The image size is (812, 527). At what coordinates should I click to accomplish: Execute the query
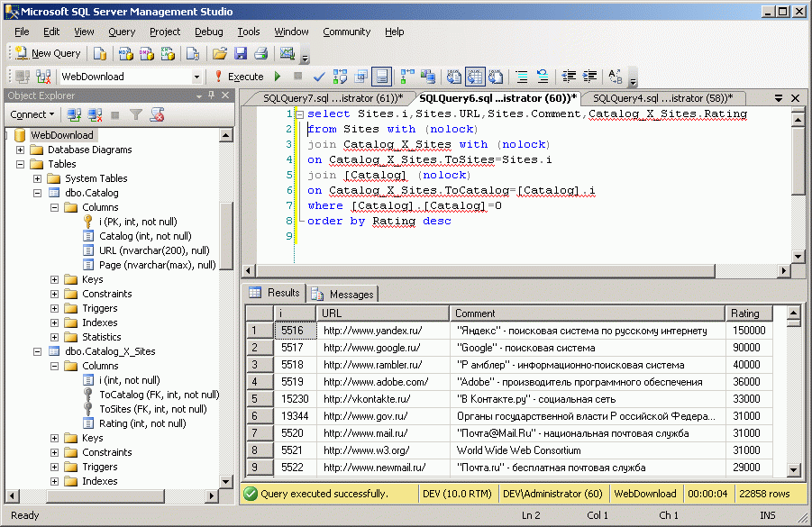click(239, 77)
